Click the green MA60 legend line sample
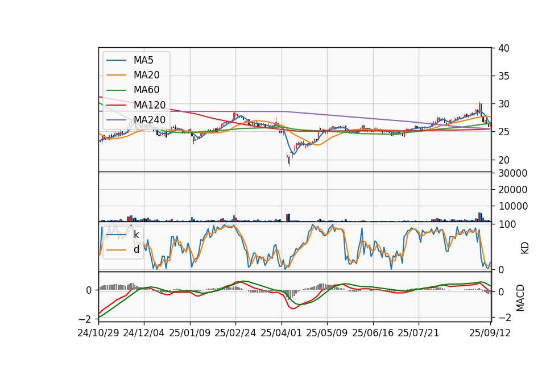 [x=116, y=90]
